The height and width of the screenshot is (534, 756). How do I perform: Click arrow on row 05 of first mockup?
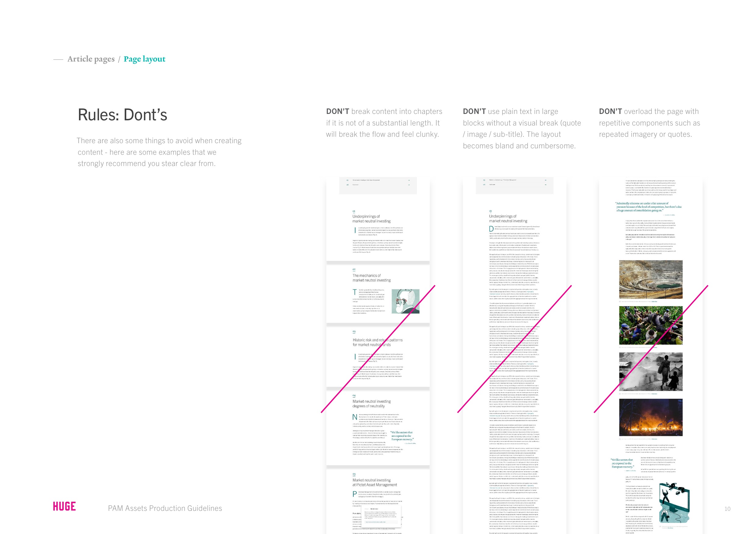coord(408,180)
